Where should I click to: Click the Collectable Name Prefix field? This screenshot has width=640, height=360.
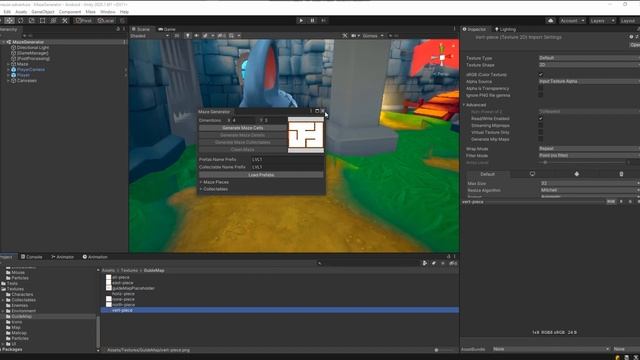(x=287, y=167)
